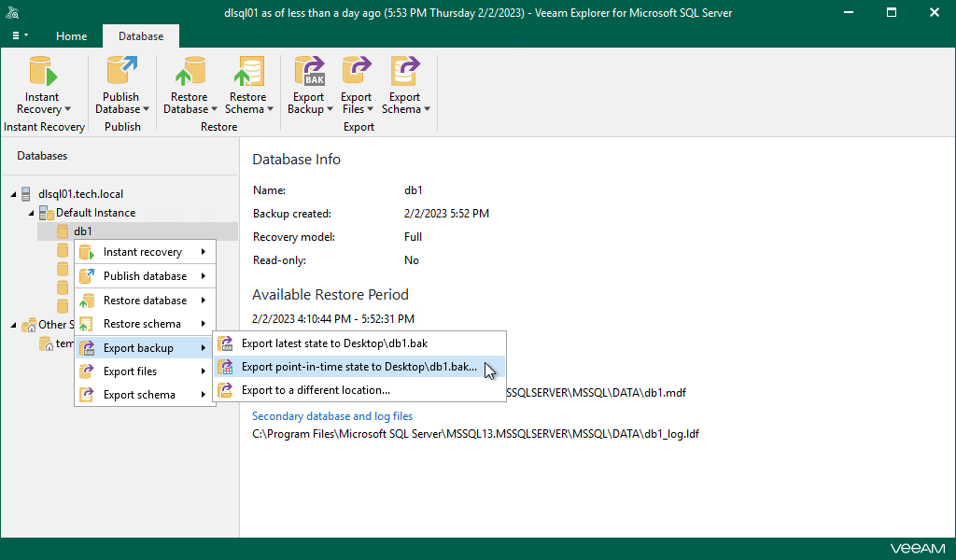Image resolution: width=956 pixels, height=560 pixels.
Task: Click the Databases panel header
Action: [42, 156]
